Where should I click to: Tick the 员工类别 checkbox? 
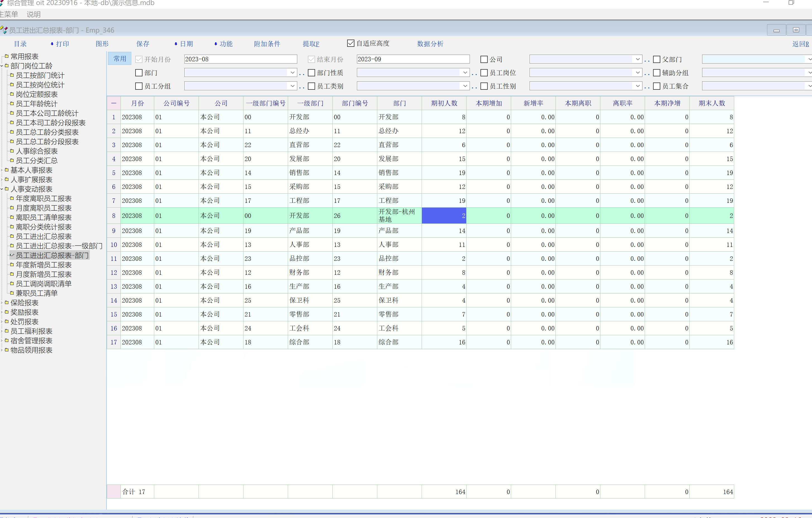click(x=311, y=86)
